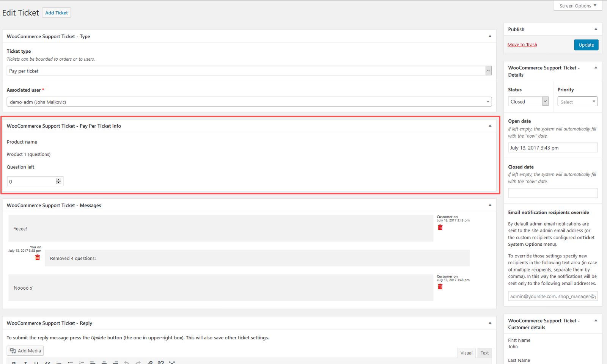The width and height of the screenshot is (607, 364).
Task: Delete the 'Yeeee!' customer message
Action: [440, 227]
